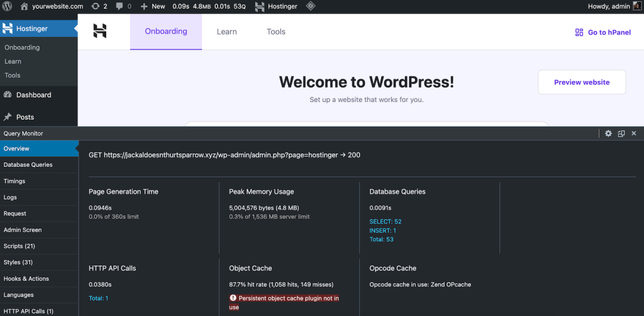644x316 pixels.
Task: Click the INSERT: 1 query link
Action: 383,230
